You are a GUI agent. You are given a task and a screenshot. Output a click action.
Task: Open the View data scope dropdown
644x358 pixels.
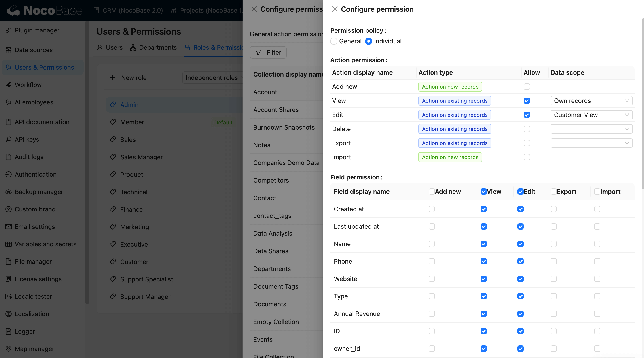tap(591, 101)
